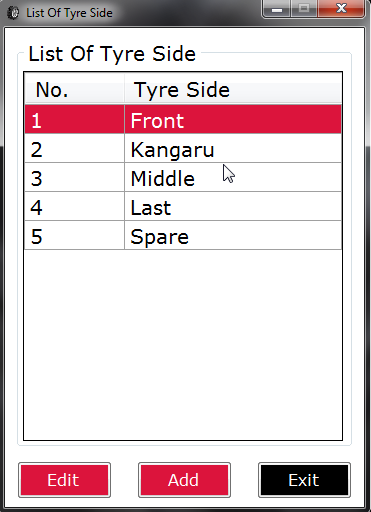Select the Spare tyre side row
371x512 pixels.
(x=183, y=235)
